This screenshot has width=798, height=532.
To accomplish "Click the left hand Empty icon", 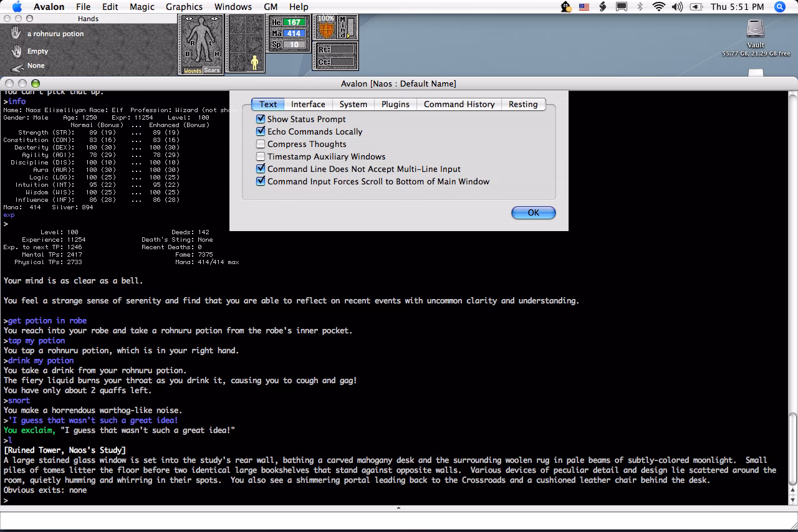I will [x=16, y=51].
